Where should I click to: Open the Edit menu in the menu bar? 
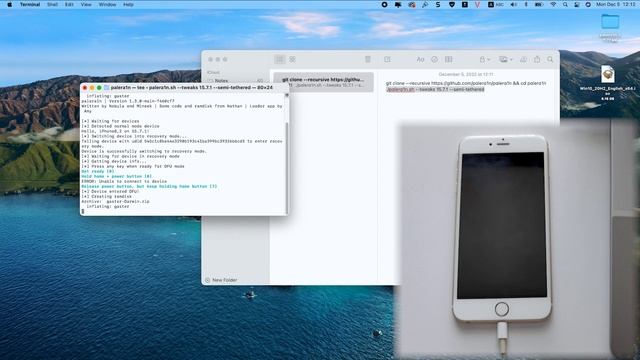[x=69, y=4]
